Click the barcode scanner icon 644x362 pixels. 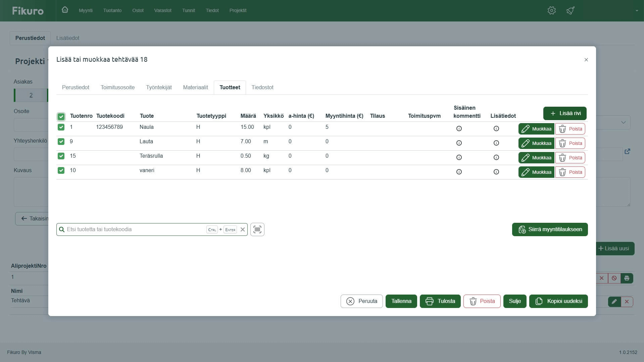coord(257,229)
